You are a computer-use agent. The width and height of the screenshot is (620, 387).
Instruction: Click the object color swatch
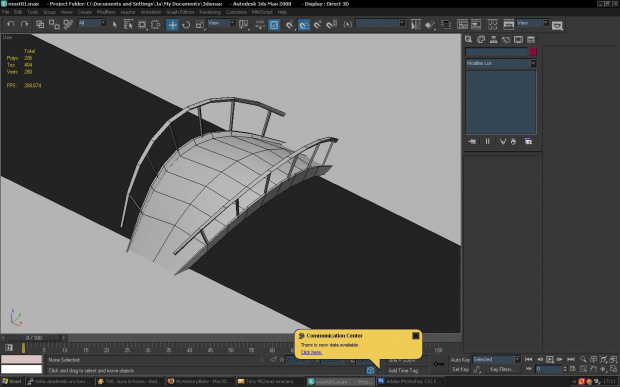[x=533, y=52]
